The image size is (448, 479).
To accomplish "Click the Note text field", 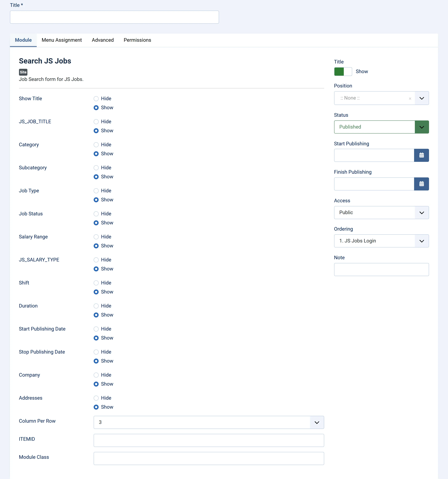I will (381, 270).
